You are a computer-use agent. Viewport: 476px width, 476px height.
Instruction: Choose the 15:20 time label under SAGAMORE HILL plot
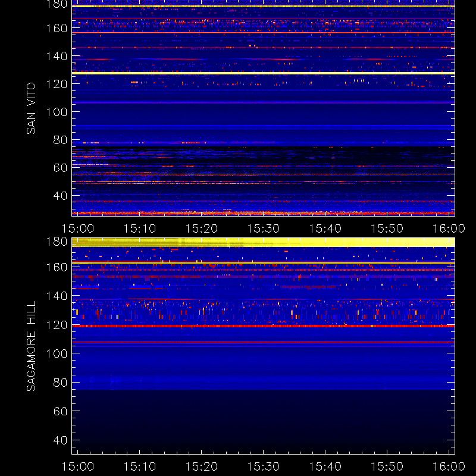tap(202, 466)
